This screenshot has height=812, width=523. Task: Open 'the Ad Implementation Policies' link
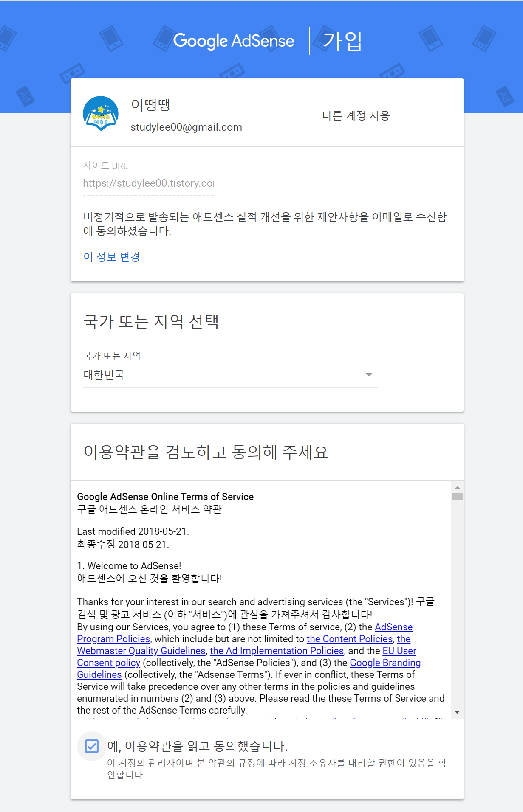point(277,651)
